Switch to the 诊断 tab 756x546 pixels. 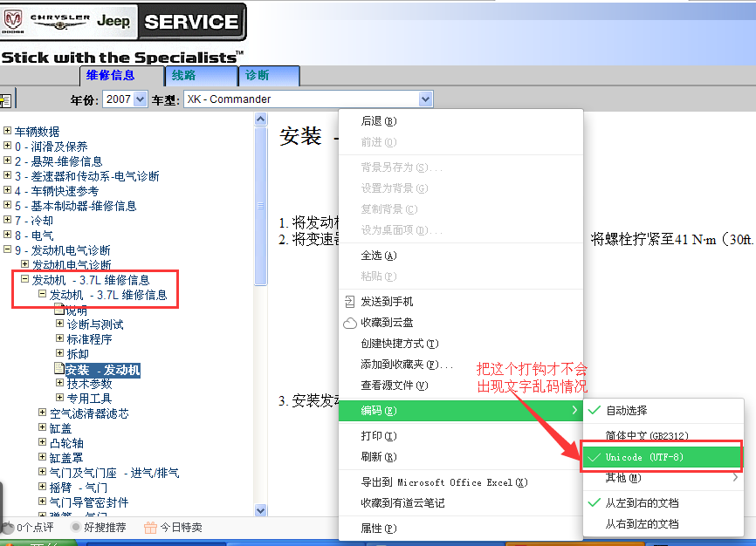269,76
